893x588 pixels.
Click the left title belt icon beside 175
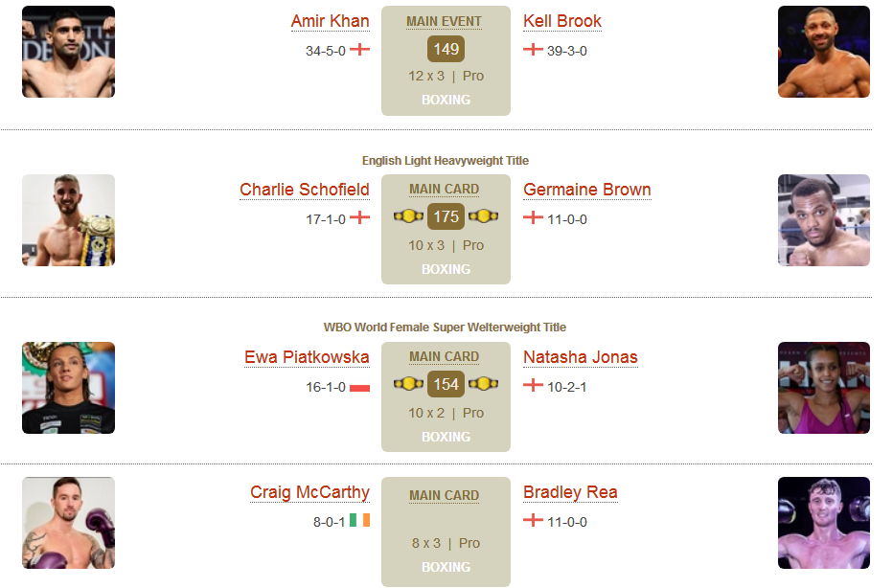[408, 216]
